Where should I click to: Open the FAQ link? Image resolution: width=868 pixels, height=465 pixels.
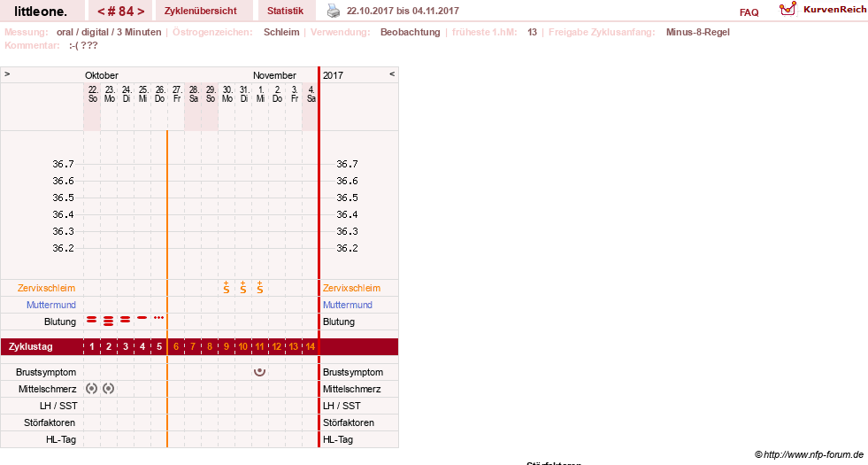749,12
